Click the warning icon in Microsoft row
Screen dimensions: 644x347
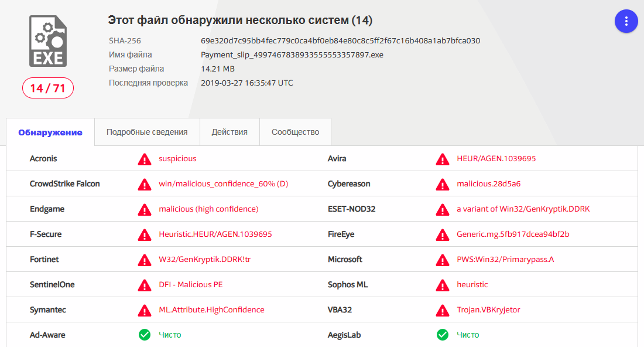pos(442,260)
